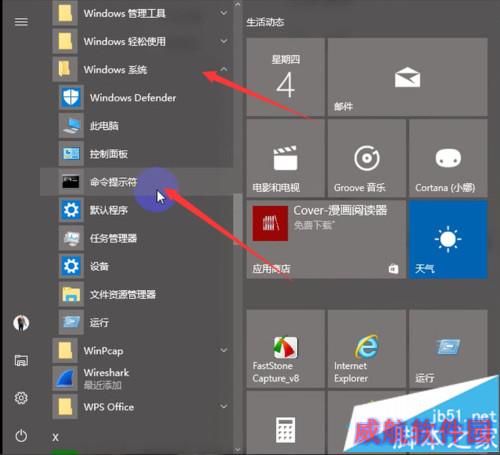Open the 控制面板 icon

pyautogui.click(x=71, y=154)
